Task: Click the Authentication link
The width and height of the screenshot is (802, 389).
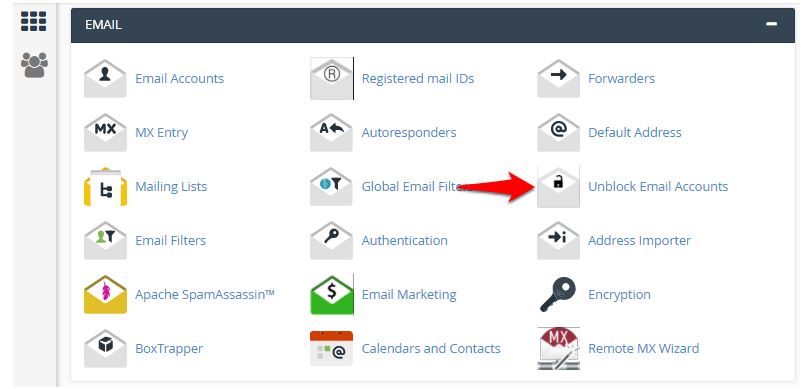Action: point(404,241)
